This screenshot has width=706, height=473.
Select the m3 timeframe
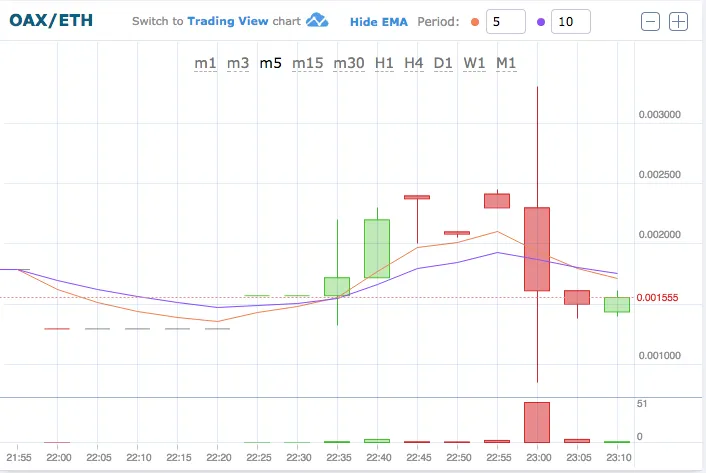point(238,63)
